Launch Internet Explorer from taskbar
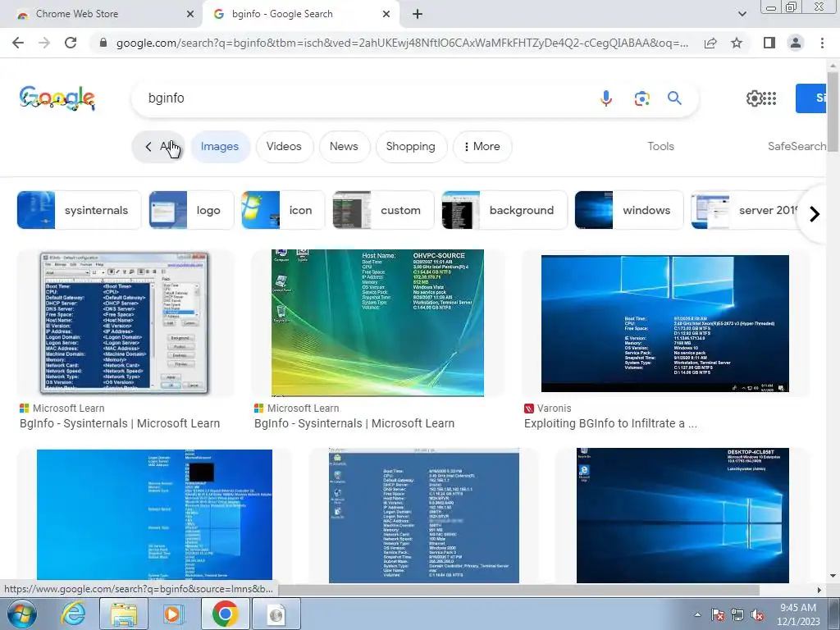Image resolution: width=840 pixels, height=630 pixels. coord(73,614)
